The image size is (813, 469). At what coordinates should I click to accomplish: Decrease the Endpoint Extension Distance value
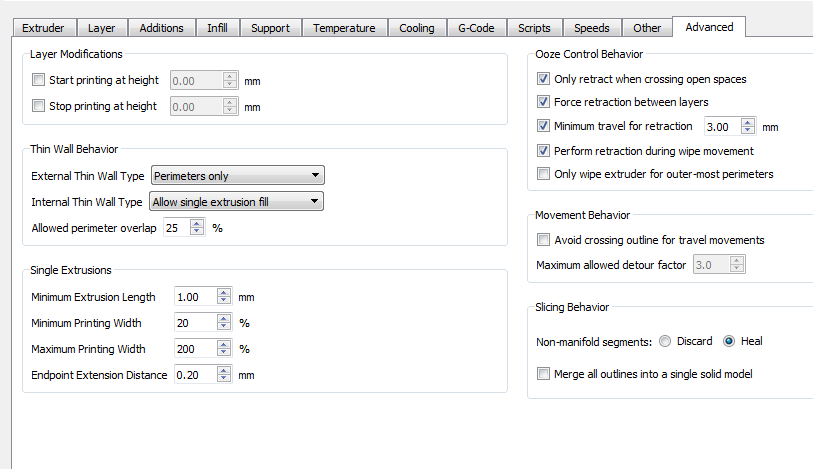tap(224, 379)
